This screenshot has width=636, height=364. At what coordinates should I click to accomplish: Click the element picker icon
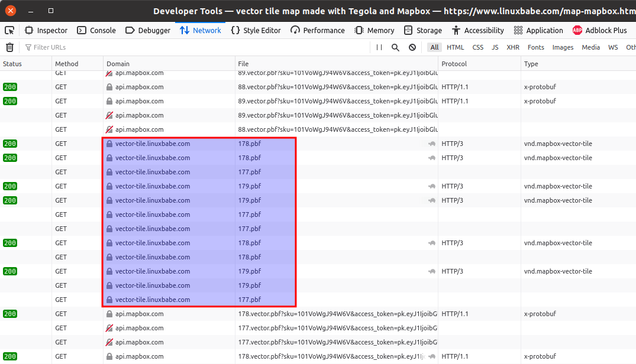(x=9, y=30)
